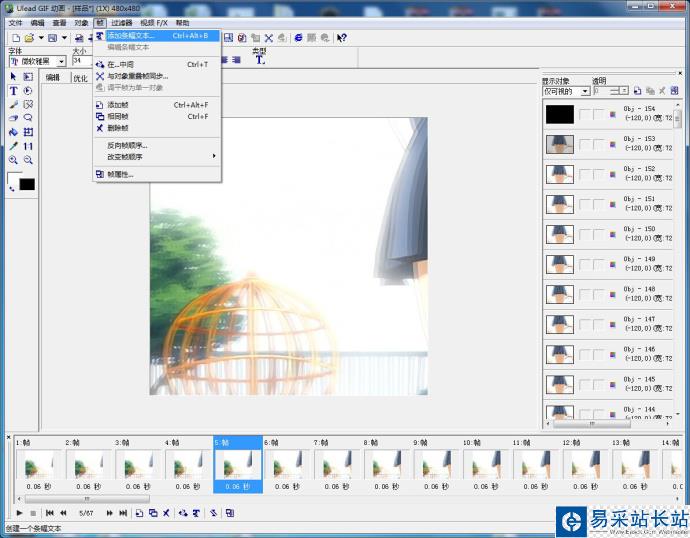Click the Tween icon in bottom toolbar

pyautogui.click(x=184, y=513)
